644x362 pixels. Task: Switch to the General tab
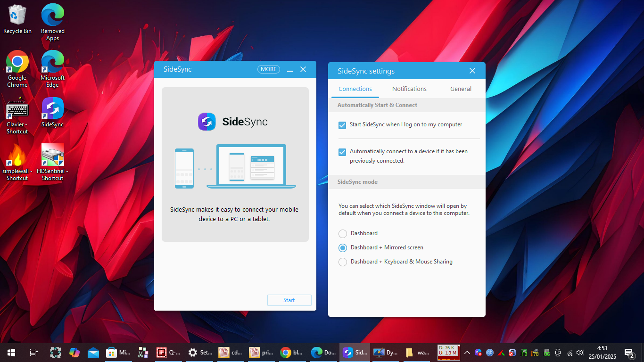click(461, 89)
